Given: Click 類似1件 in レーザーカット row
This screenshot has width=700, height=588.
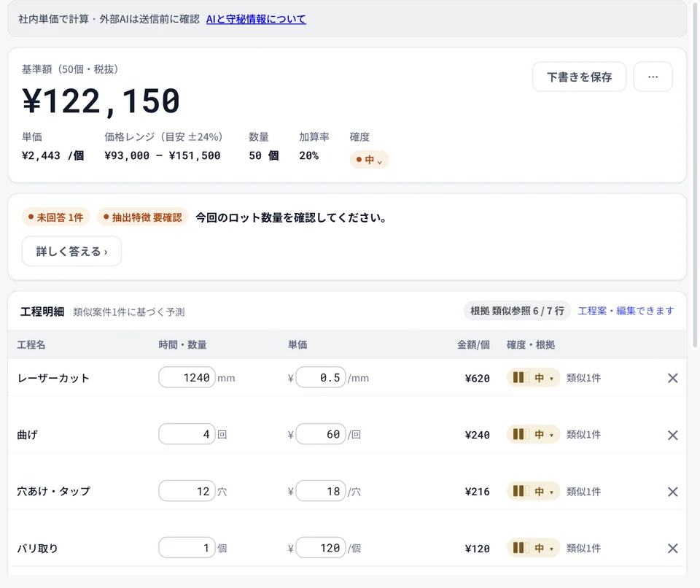Looking at the screenshot, I should point(583,378).
